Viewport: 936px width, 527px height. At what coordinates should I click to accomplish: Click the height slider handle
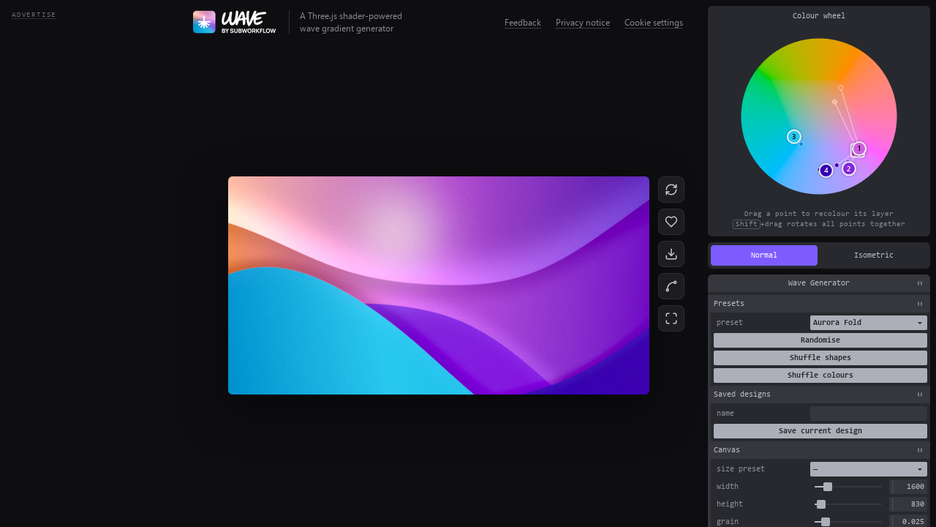click(821, 504)
